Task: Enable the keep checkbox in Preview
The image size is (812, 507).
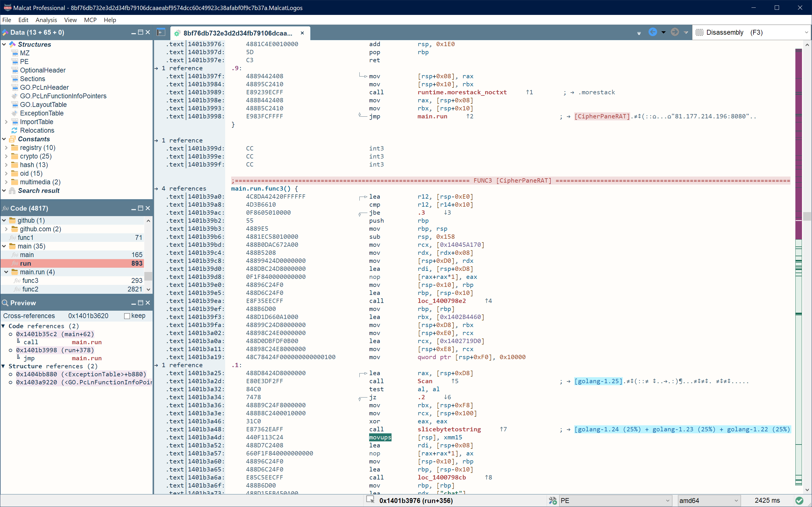Action: pos(127,316)
